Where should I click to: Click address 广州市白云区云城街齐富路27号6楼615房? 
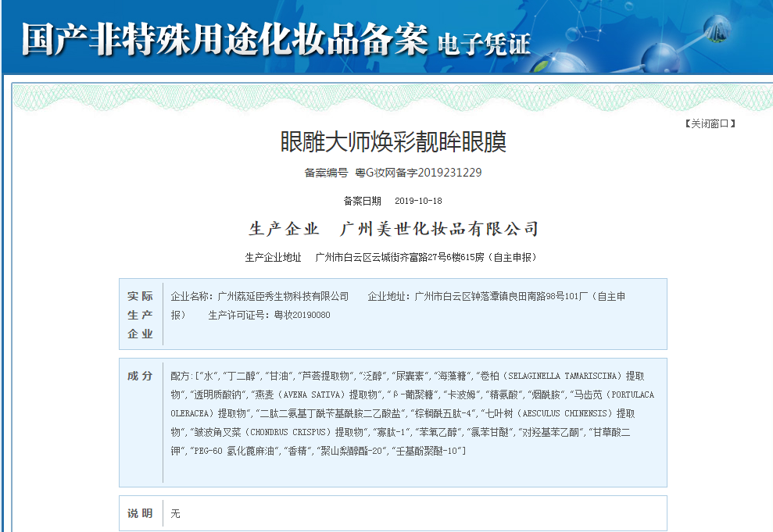(x=399, y=257)
